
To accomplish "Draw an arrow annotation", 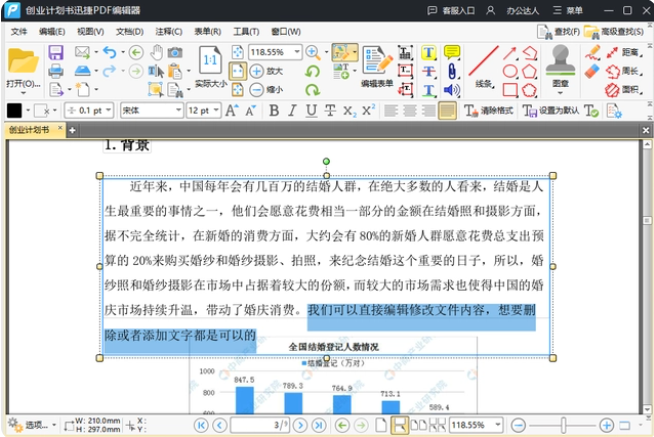I will pos(510,53).
